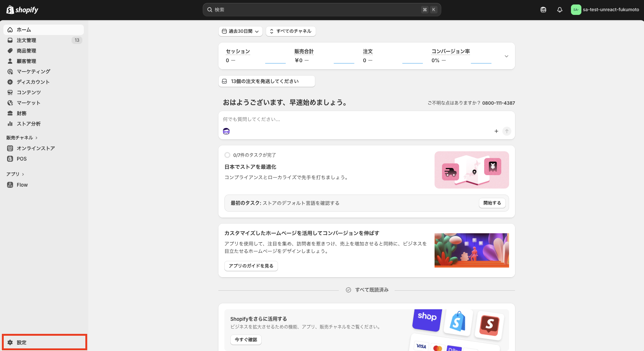Click the Sidekick avatar icon below question field
The height and width of the screenshot is (351, 644).
[226, 131]
